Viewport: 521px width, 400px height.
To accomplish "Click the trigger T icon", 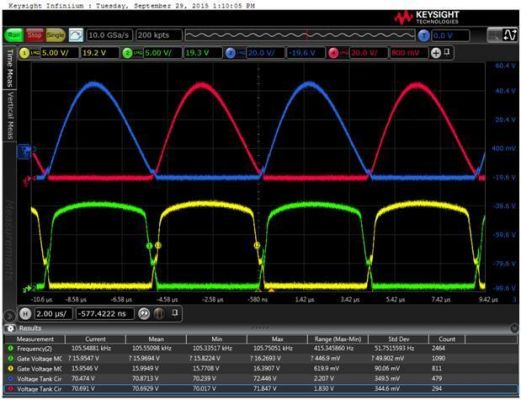I will 424,36.
